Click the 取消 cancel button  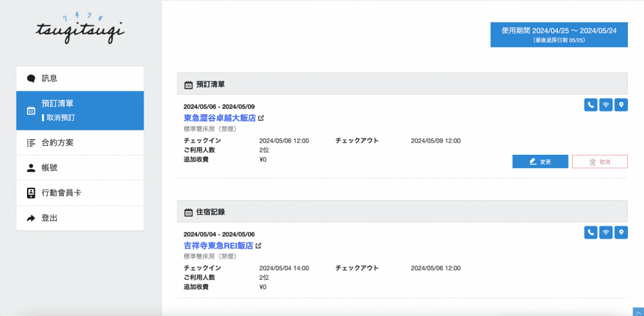pos(600,162)
